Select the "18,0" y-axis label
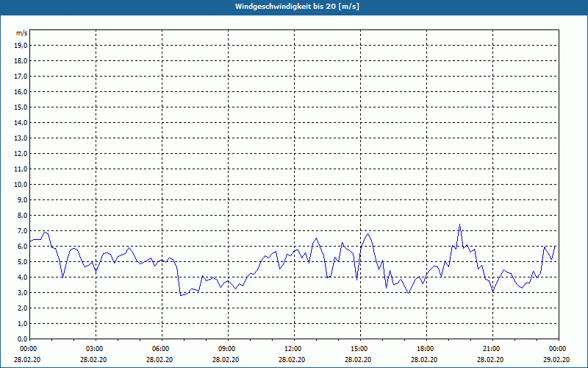Image resolution: width=588 pixels, height=368 pixels. 21,61
